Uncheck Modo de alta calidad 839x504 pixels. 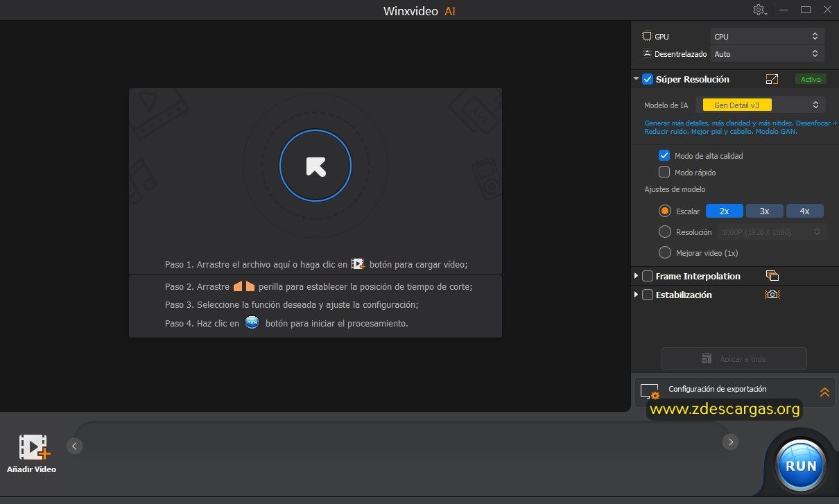(664, 155)
